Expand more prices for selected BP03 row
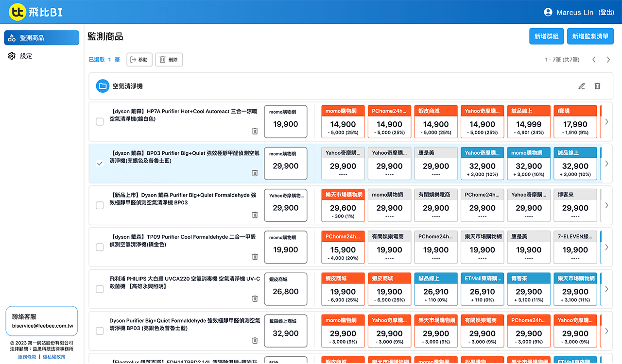Viewport: 622px width, 364px height. click(x=606, y=164)
